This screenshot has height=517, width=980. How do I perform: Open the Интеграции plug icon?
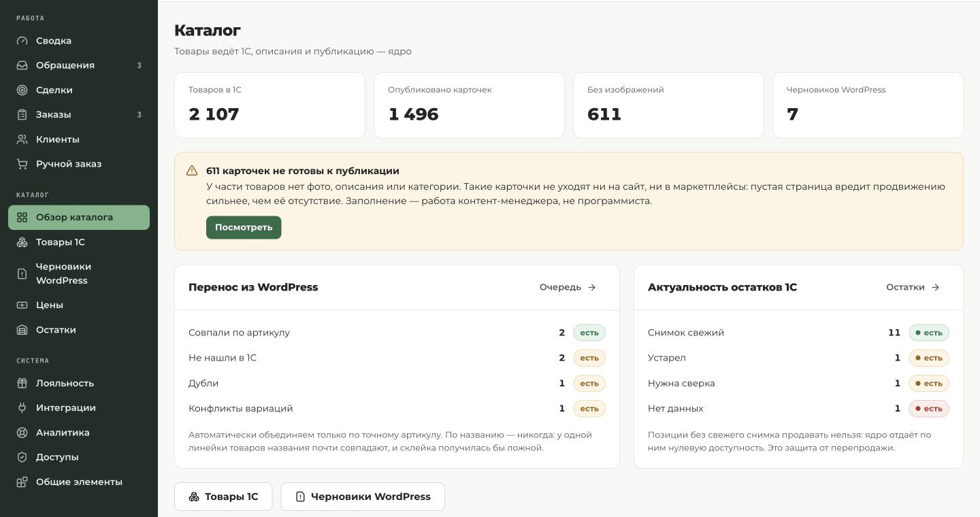(x=22, y=408)
